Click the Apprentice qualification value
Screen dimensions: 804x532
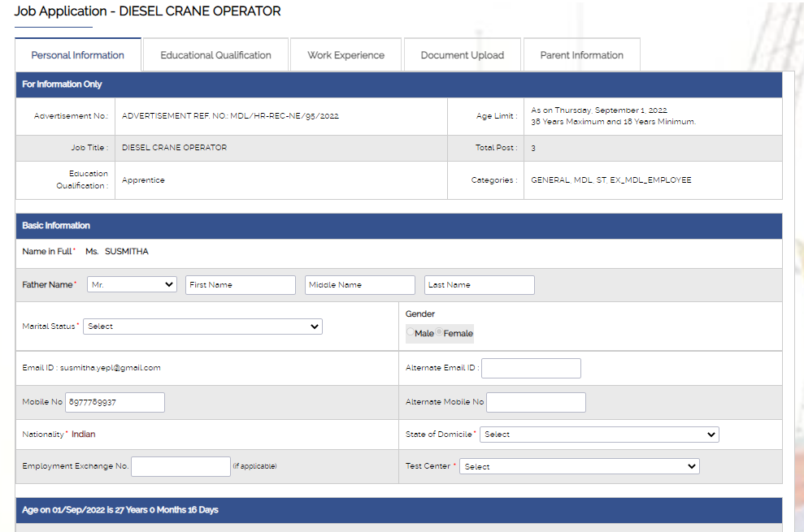pyautogui.click(x=143, y=179)
